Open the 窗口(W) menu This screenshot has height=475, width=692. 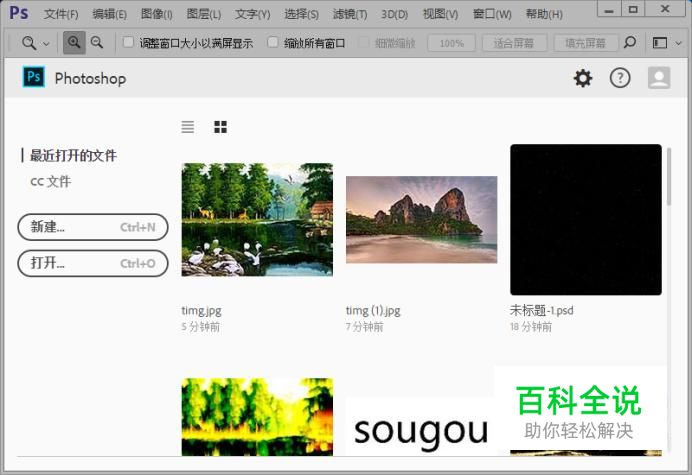coord(492,14)
